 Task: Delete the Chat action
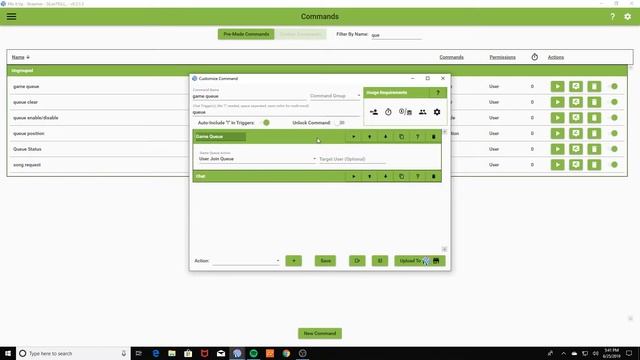tap(433, 176)
